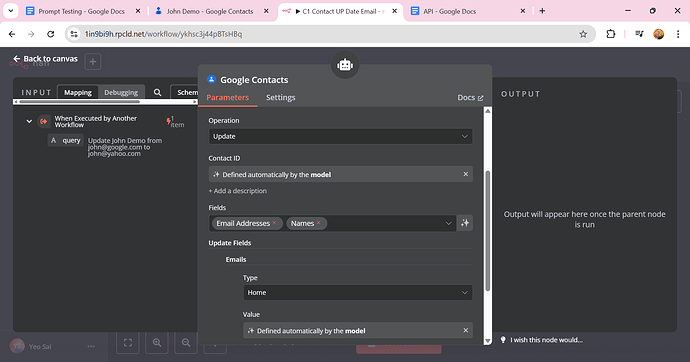Remove the Names field tag
The image size is (690, 362).
pyautogui.click(x=318, y=223)
